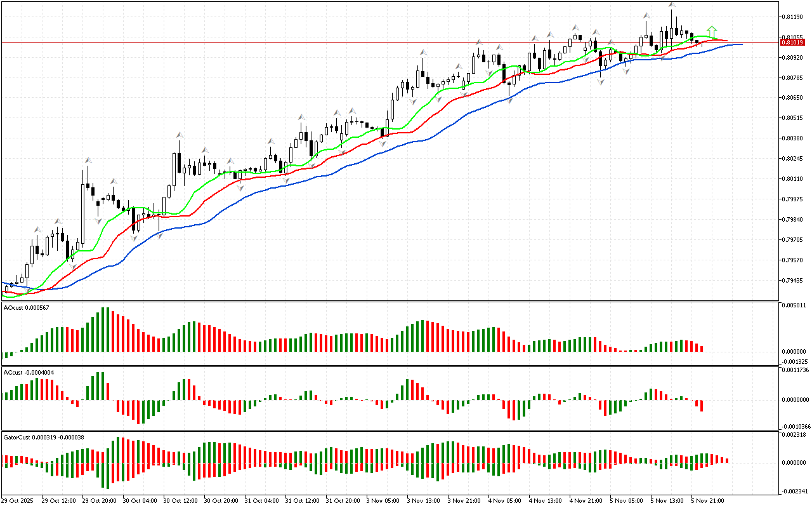Select the 5 Nov 21:00 time axis label
Screen dimensions: 812x508
click(x=708, y=500)
